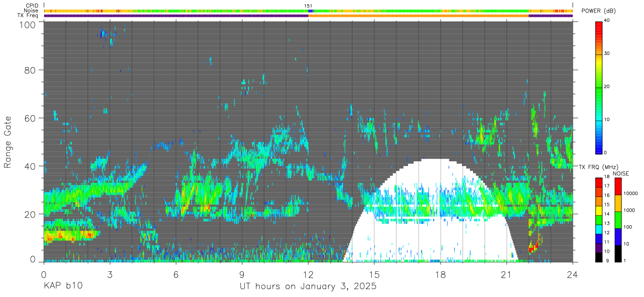
Task: Click the '40' range gate tick label
Action: point(29,166)
